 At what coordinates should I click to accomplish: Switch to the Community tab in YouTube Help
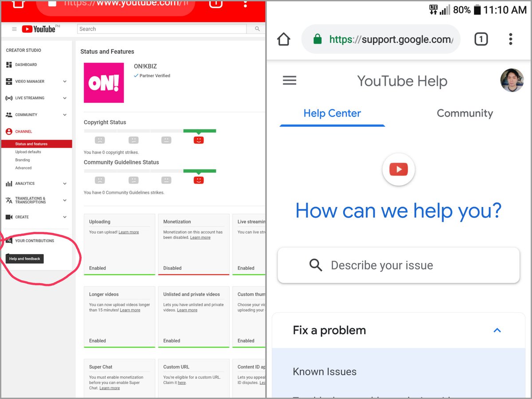(x=465, y=113)
